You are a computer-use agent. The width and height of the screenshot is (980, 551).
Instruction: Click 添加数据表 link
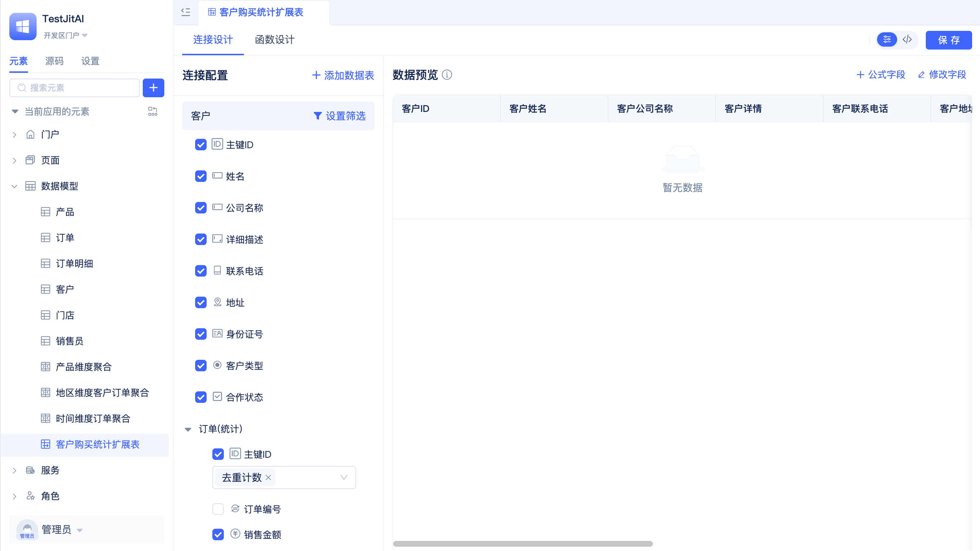tap(343, 75)
